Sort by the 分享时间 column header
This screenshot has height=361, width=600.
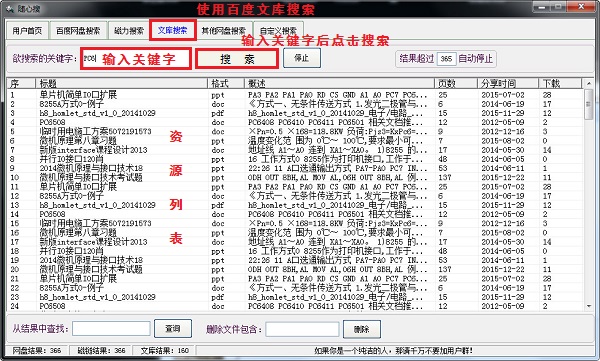(508, 83)
